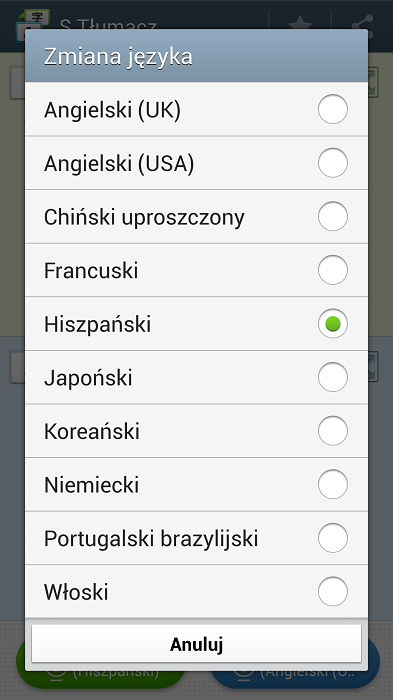Click the Francuski language label
The width and height of the screenshot is (393, 700).
91,271
